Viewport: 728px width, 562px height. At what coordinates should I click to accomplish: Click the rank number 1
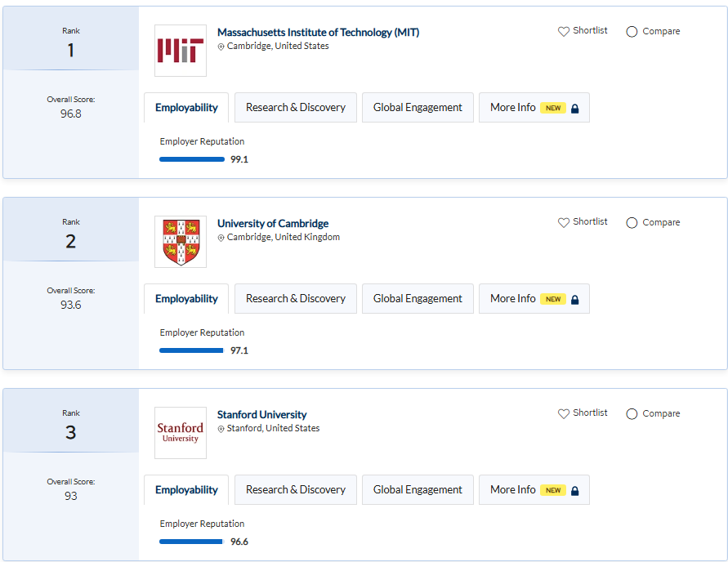tap(70, 50)
